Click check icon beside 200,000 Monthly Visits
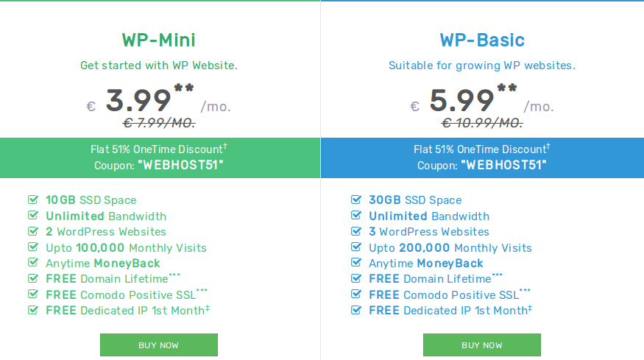Viewport: 644px width, 360px height. pyautogui.click(x=356, y=247)
